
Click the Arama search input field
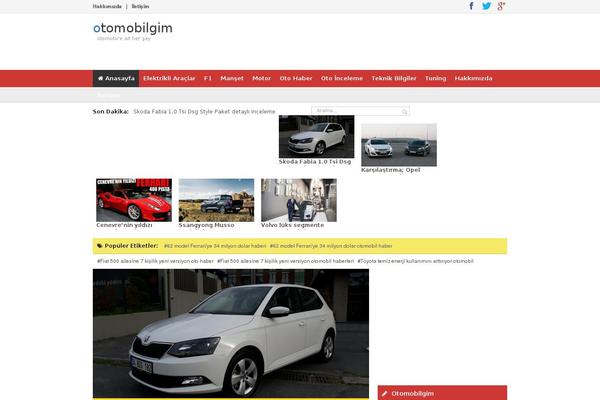[360, 111]
